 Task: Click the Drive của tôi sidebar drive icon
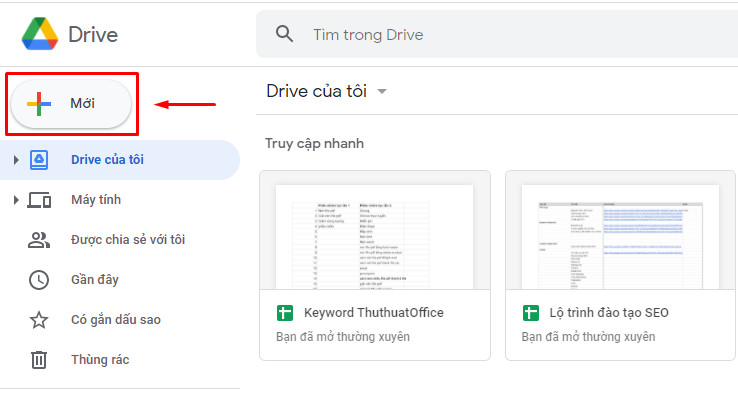(x=39, y=160)
